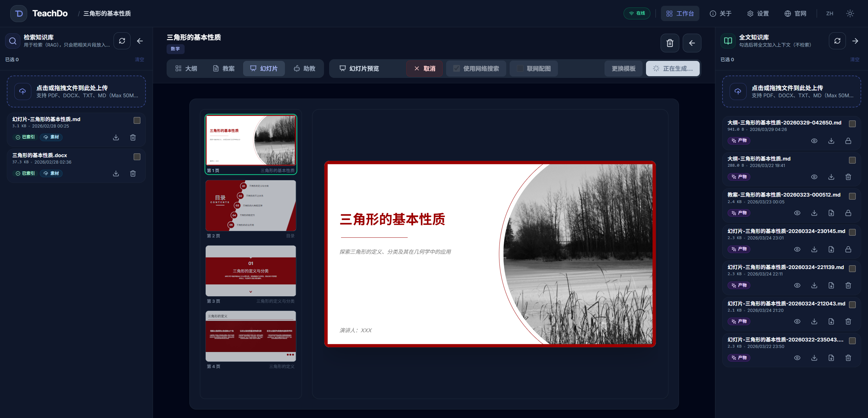Collapse the right 全文知识库 panel

click(x=855, y=41)
